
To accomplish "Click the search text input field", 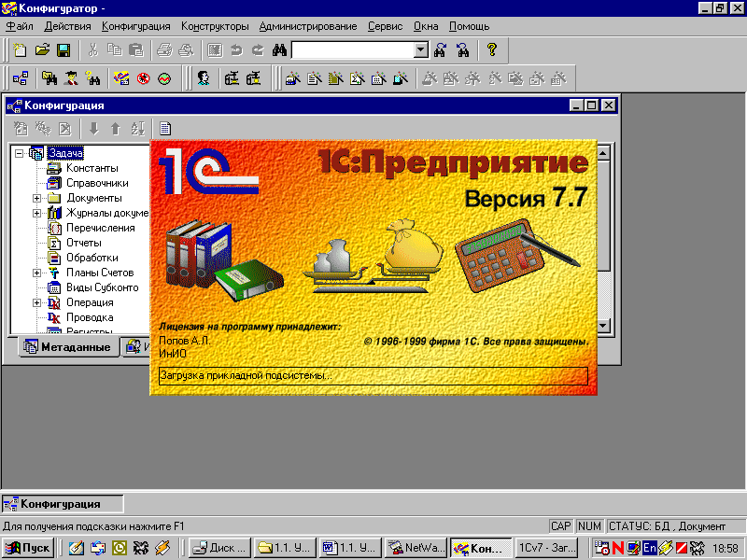I will coord(353,50).
